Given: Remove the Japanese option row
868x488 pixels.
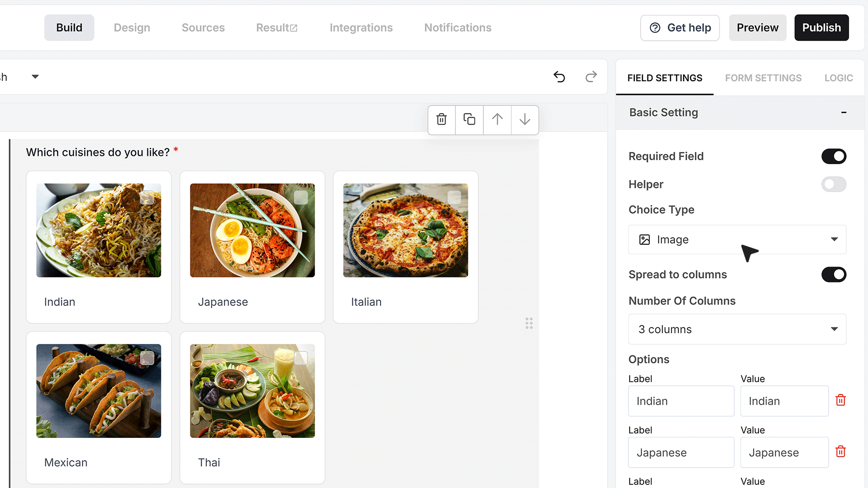Looking at the screenshot, I should point(840,452).
